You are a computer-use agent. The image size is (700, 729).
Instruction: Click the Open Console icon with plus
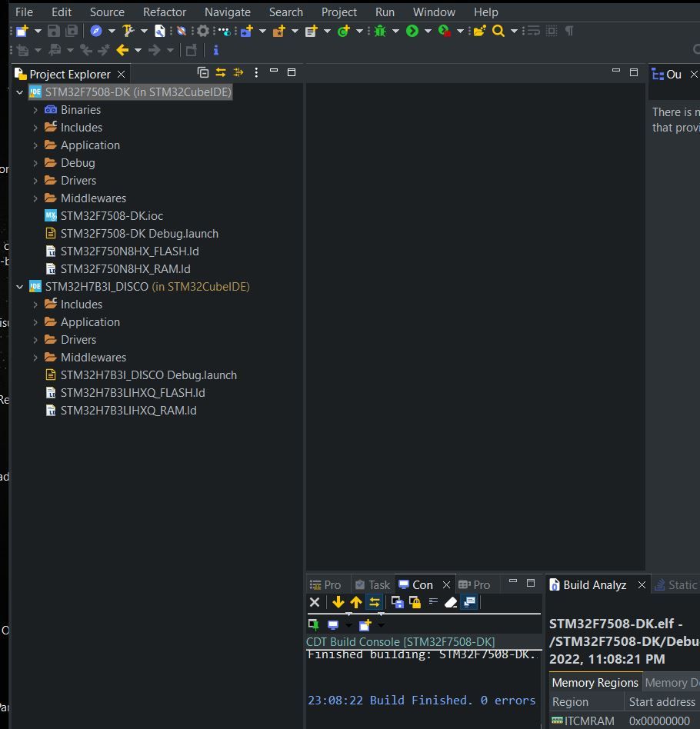point(365,625)
